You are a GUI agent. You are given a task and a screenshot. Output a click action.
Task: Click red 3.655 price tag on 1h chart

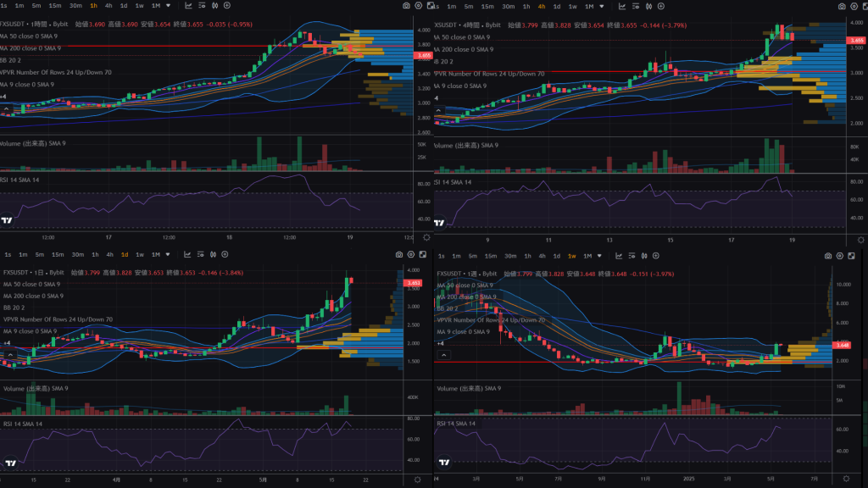pos(424,55)
